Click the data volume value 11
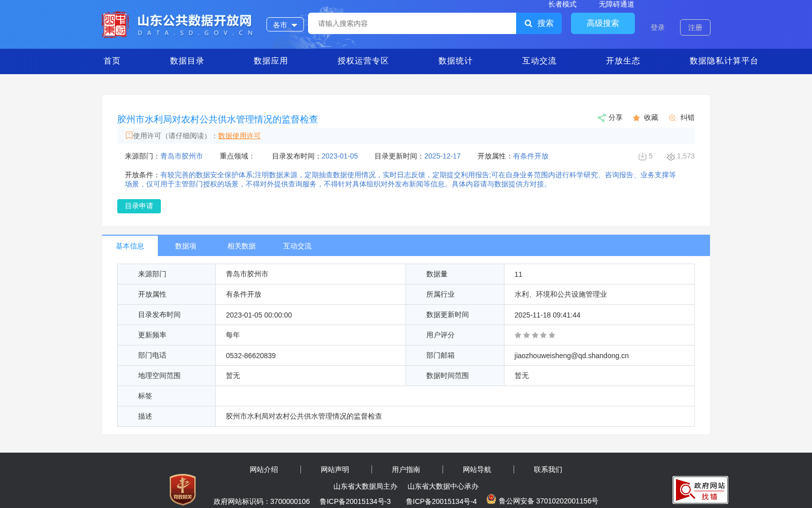Image resolution: width=812 pixels, height=508 pixels. pyautogui.click(x=518, y=274)
